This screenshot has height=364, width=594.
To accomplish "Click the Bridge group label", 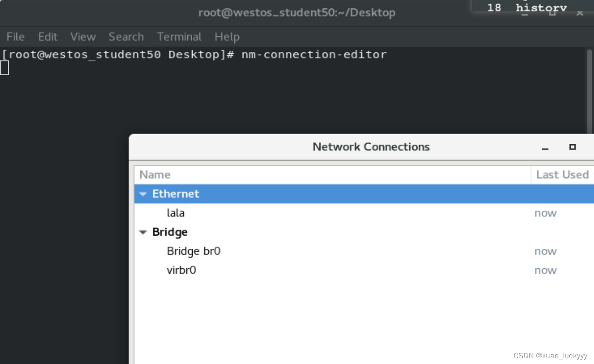I will tap(170, 232).
